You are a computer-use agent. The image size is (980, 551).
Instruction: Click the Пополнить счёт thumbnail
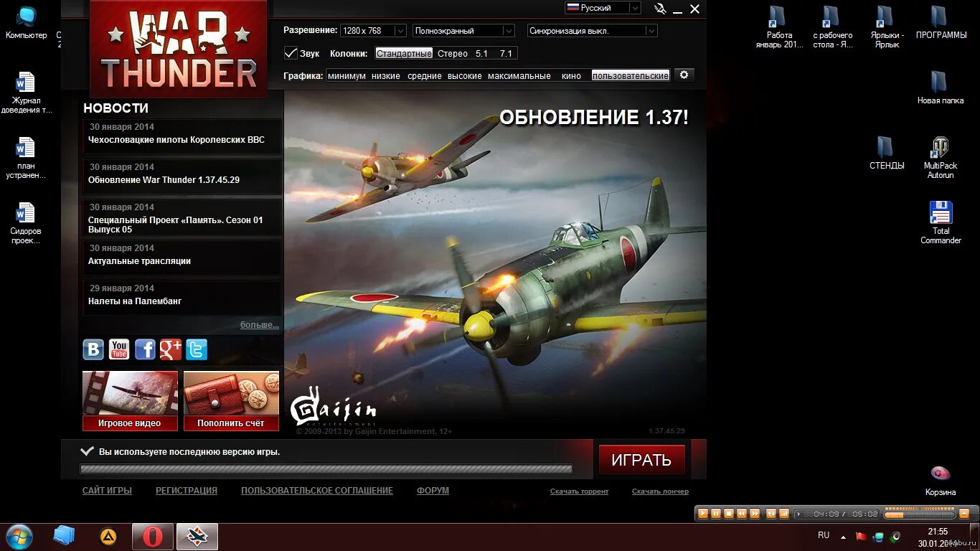(231, 400)
